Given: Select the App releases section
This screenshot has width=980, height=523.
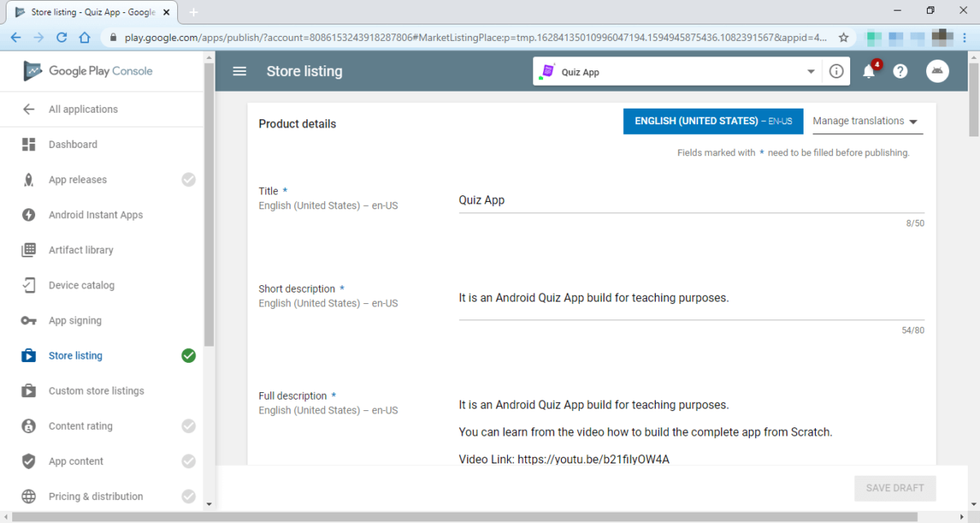Looking at the screenshot, I should (x=78, y=179).
